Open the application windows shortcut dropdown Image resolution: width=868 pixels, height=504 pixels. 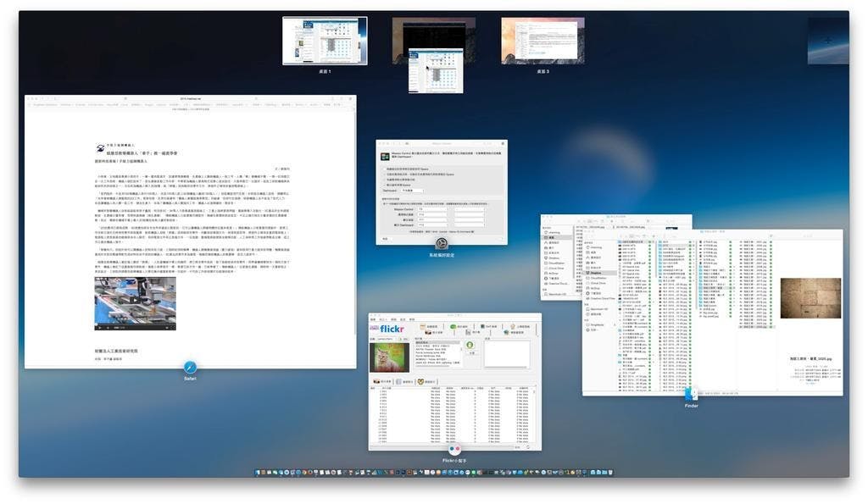click(432, 214)
